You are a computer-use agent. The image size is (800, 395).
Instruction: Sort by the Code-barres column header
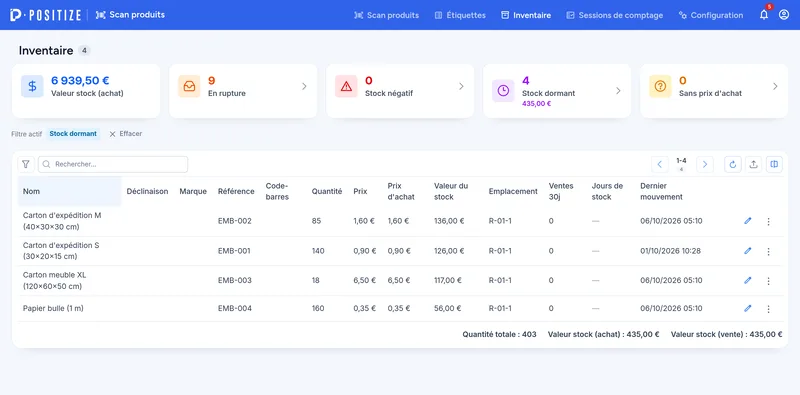[x=277, y=191]
